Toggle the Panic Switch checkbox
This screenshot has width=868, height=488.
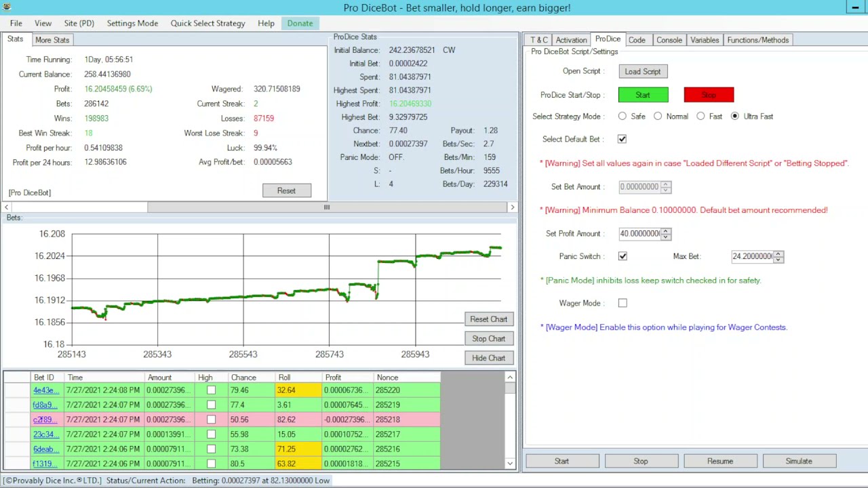[x=623, y=256]
